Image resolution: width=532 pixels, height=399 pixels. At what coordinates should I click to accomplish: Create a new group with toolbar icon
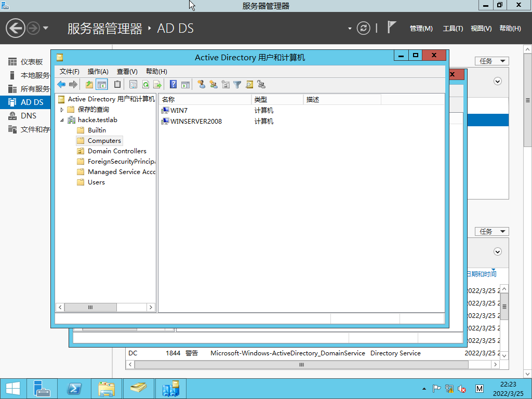pyautogui.click(x=214, y=85)
